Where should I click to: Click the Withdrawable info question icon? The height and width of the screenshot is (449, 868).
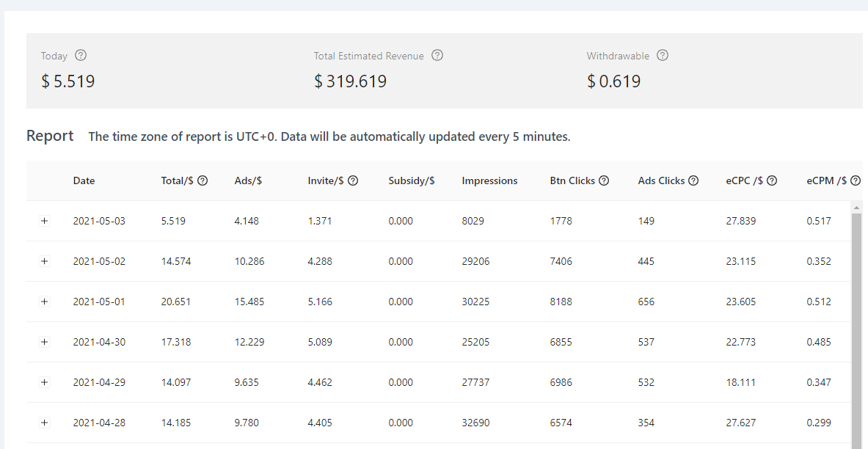pyautogui.click(x=663, y=56)
